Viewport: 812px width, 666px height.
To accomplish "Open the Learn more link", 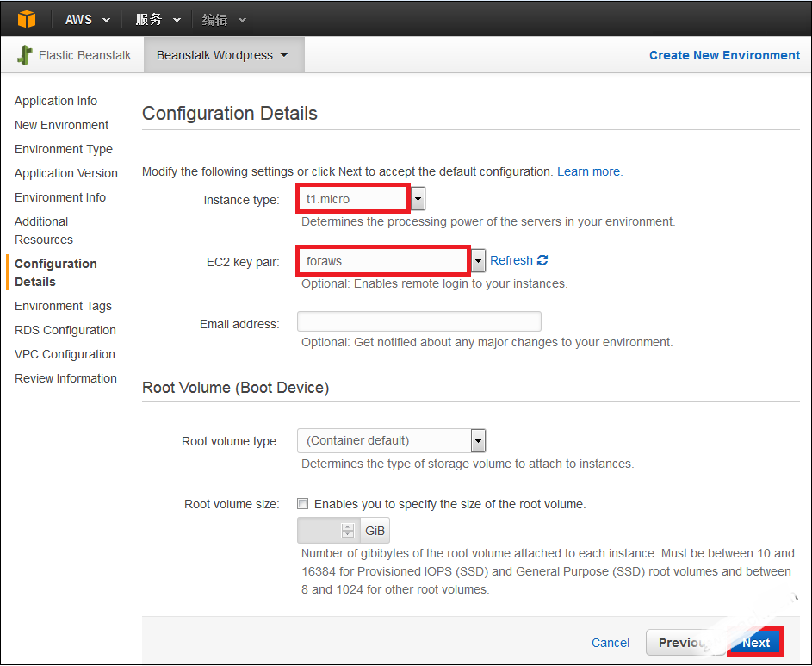I will click(590, 171).
